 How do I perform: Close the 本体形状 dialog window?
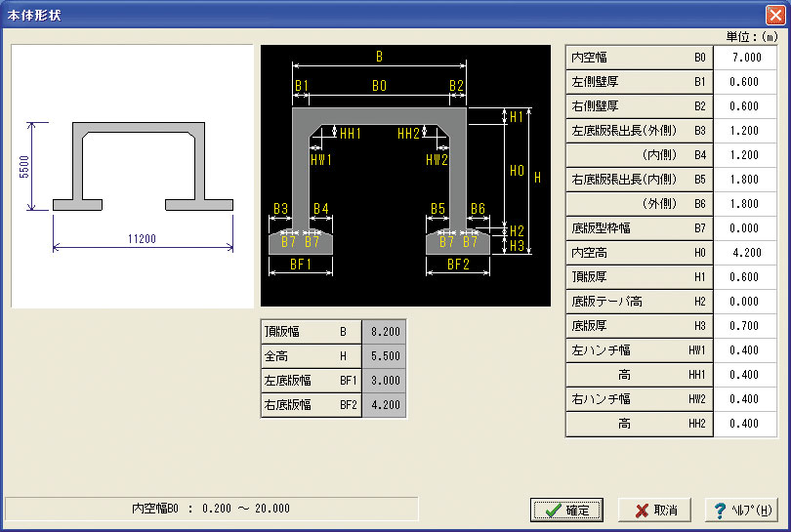[774, 15]
